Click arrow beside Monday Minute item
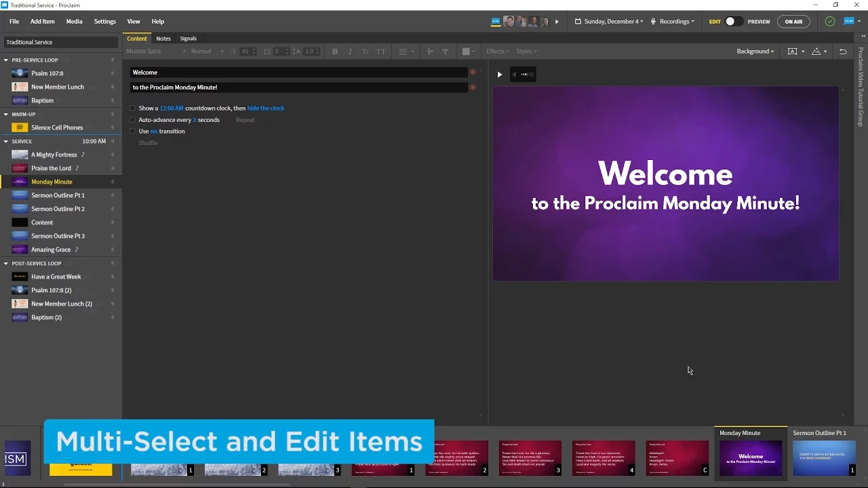 (113, 182)
